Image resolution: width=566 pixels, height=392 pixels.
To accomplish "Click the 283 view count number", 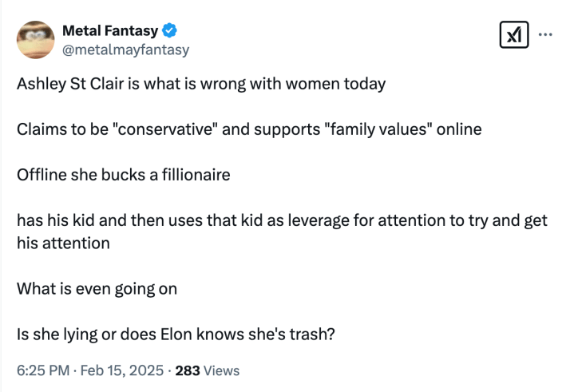I will (187, 370).
